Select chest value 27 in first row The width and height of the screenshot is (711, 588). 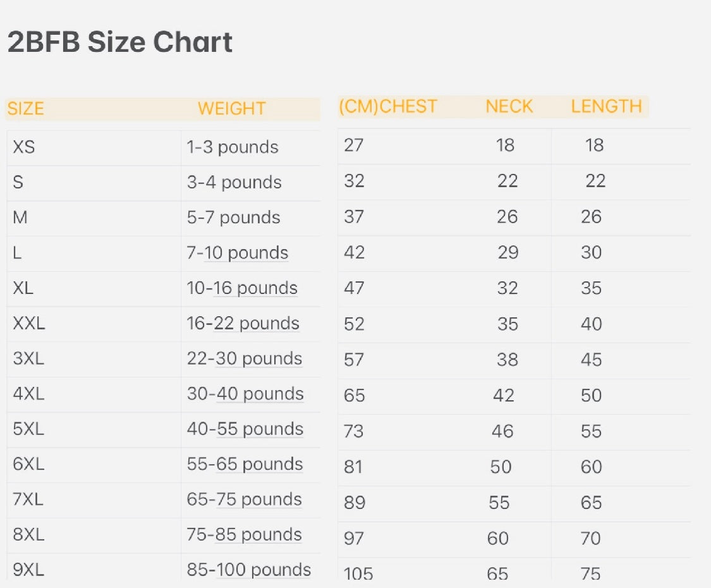tap(354, 145)
